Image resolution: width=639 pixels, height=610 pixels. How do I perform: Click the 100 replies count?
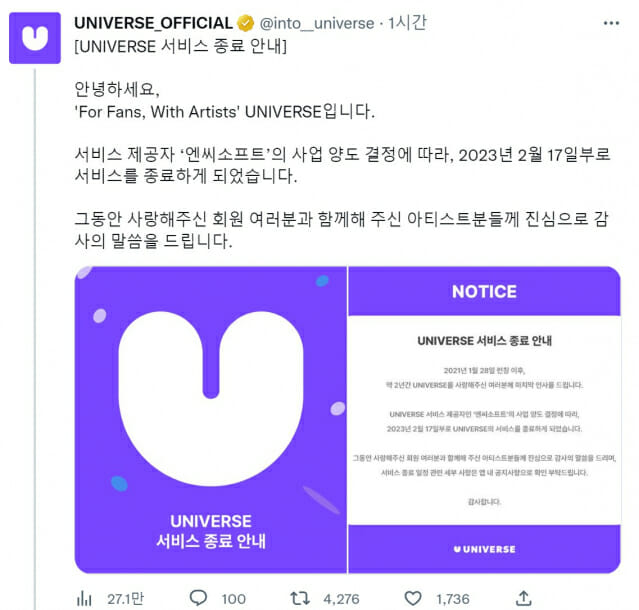[234, 599]
